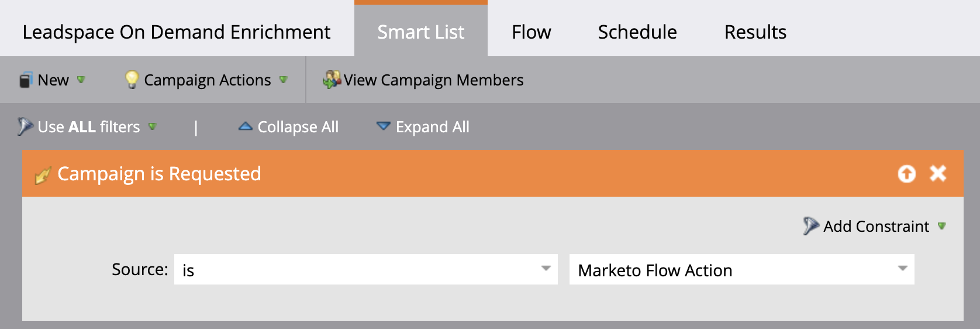Screen dimensions: 980x329
Task: Click Collapse All
Action: click(x=289, y=126)
